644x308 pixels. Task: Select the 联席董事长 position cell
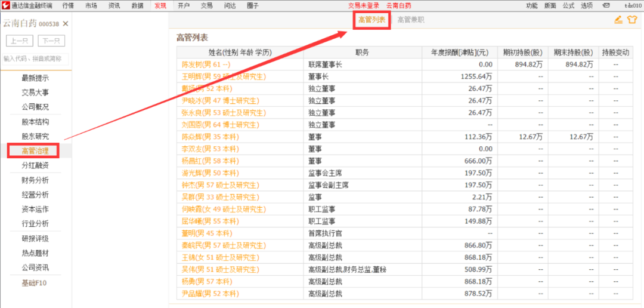tap(363, 64)
